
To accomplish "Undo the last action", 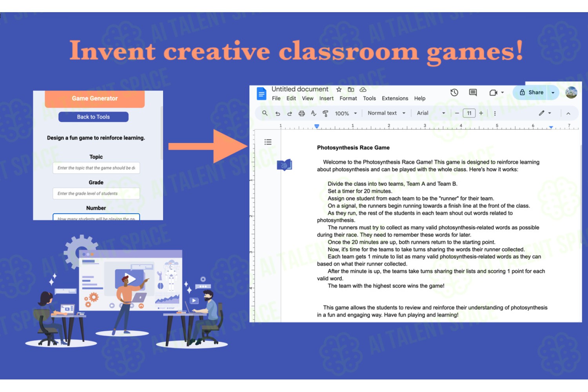I will (278, 114).
